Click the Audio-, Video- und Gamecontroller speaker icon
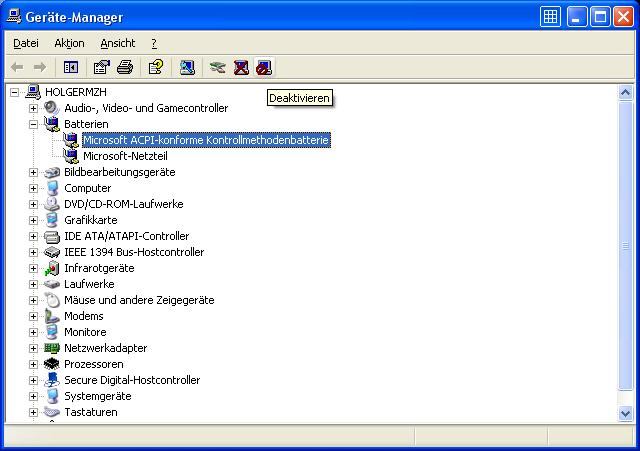 coord(51,108)
